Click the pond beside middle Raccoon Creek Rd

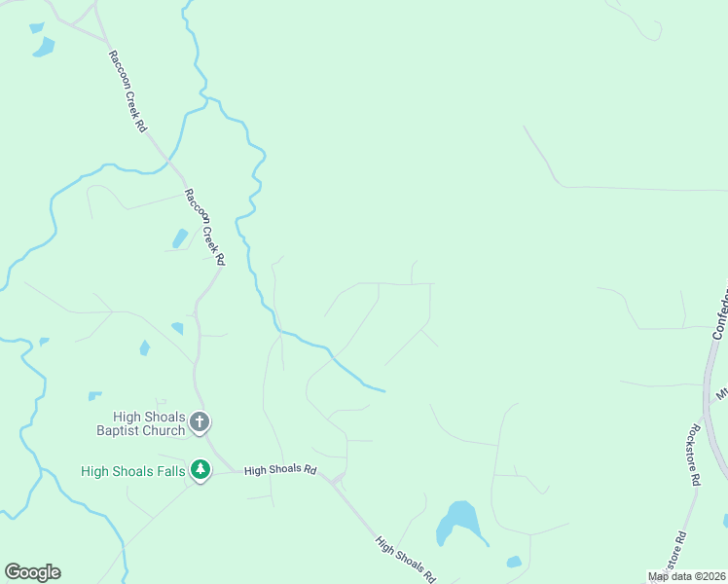tap(180, 238)
